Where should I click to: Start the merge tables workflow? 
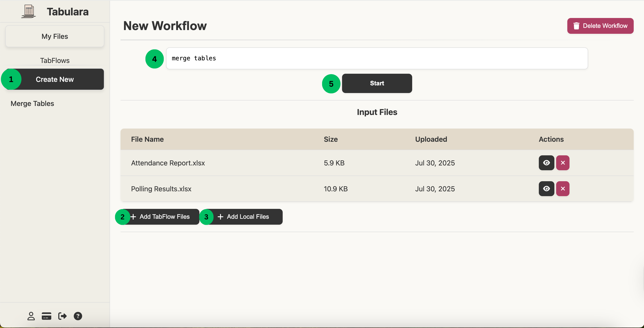[x=377, y=83]
